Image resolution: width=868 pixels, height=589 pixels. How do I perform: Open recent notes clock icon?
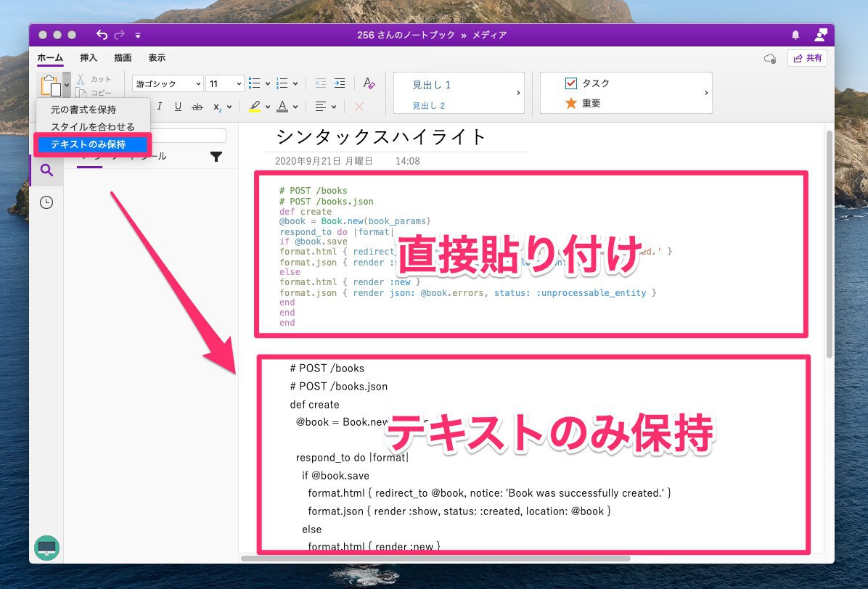pos(46,202)
